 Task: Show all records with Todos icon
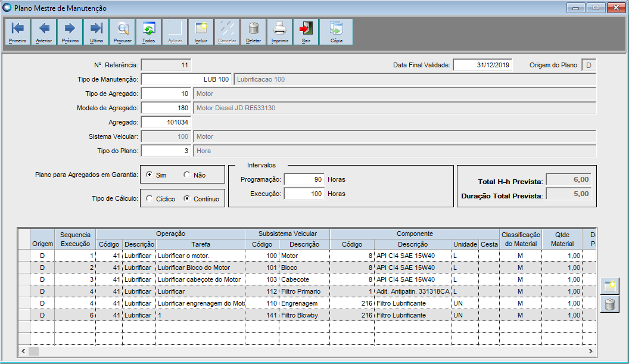click(x=149, y=32)
